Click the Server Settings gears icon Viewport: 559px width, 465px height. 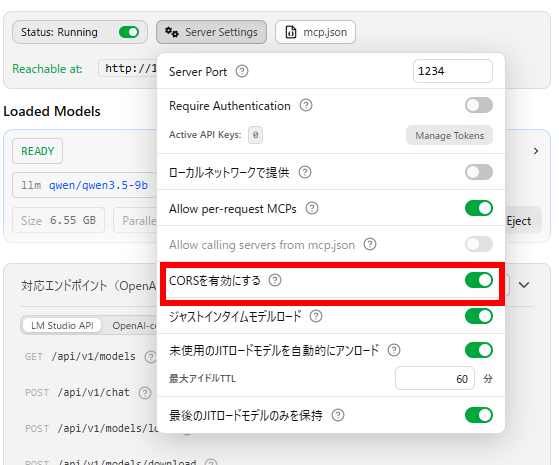(171, 32)
